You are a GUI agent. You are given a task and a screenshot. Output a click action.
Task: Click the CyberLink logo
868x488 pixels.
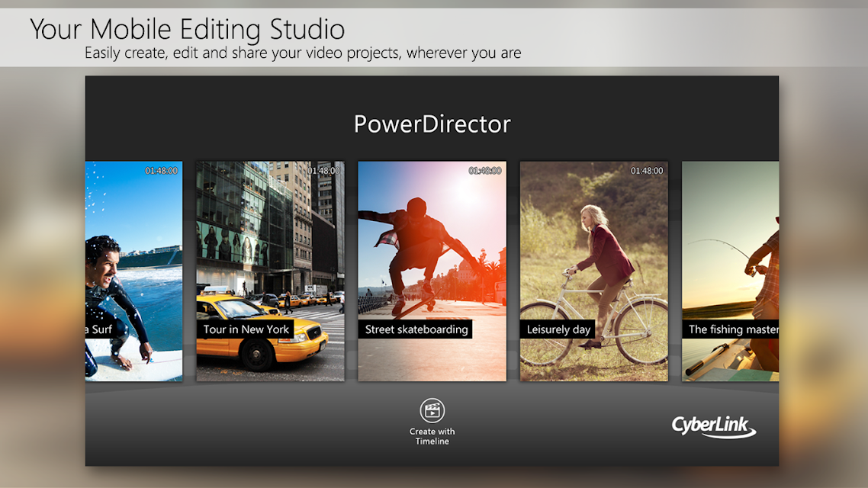[714, 426]
